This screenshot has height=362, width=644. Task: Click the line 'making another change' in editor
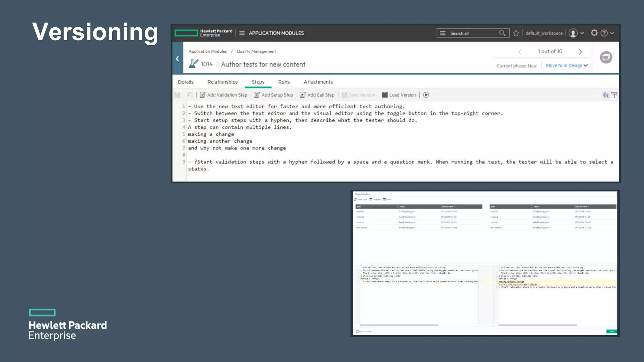(220, 141)
